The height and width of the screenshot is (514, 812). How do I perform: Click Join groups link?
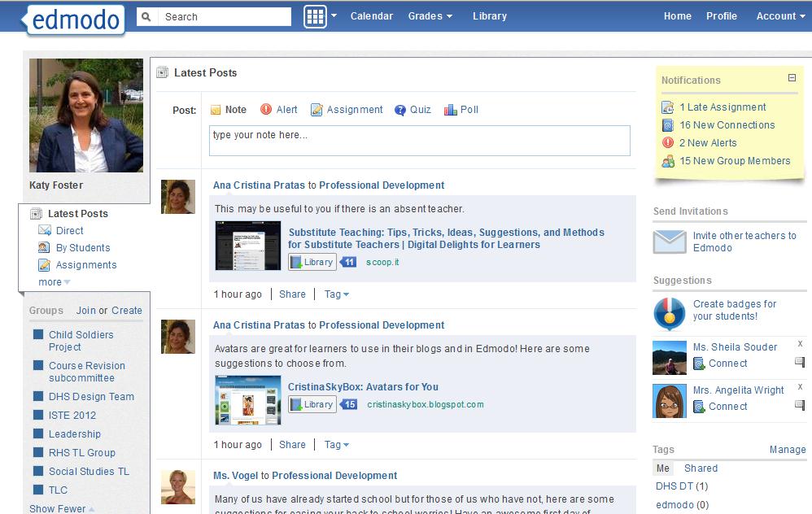coord(86,310)
